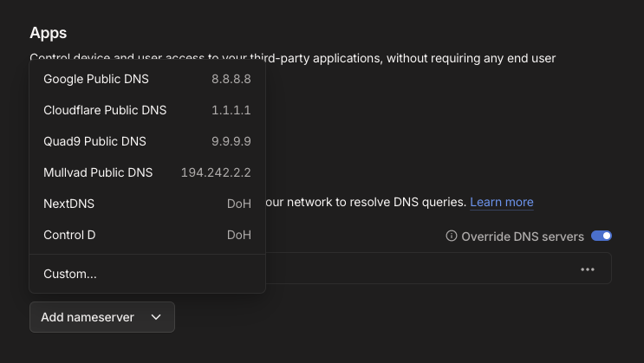
Task: Open the Custom... nameserver option
Action: pyautogui.click(x=70, y=274)
